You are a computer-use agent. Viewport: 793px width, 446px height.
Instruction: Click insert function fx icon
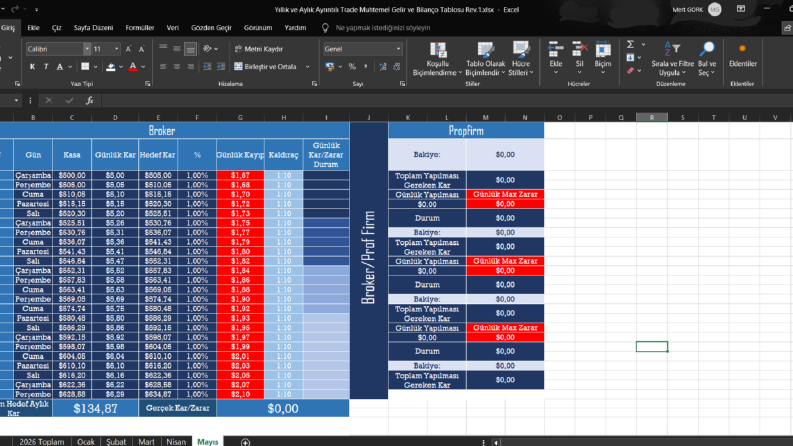coord(90,101)
